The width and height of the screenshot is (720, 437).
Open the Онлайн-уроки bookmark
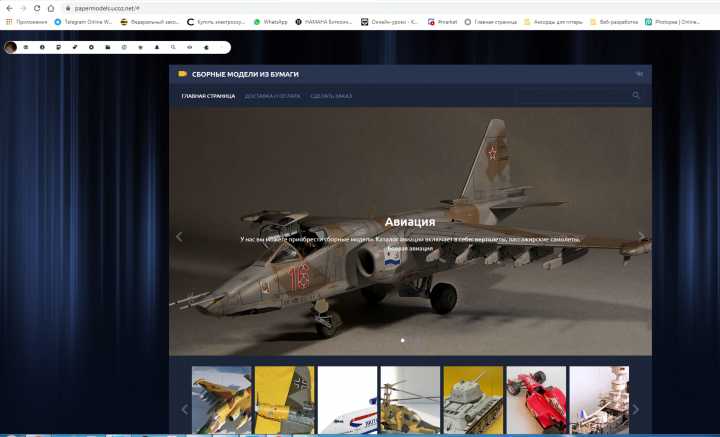point(389,22)
